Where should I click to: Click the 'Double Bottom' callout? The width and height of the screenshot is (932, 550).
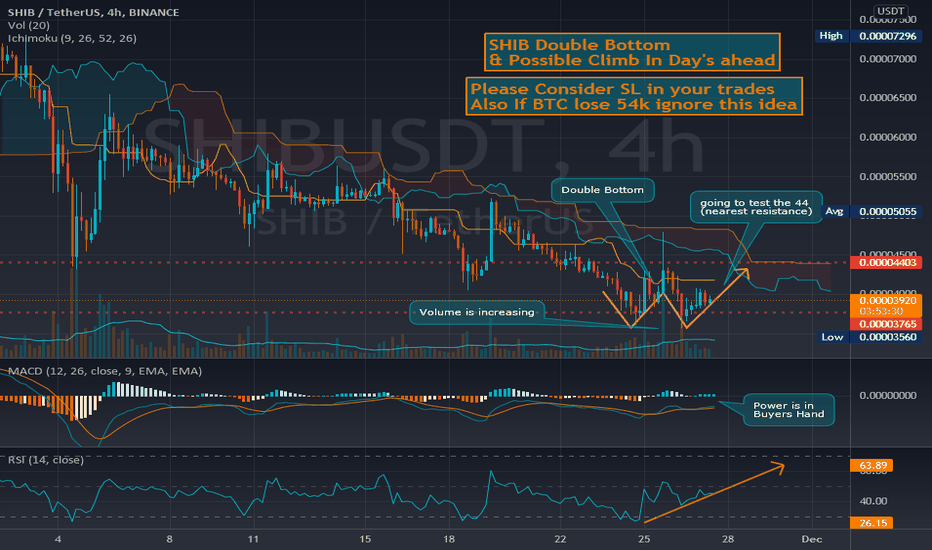pyautogui.click(x=602, y=190)
